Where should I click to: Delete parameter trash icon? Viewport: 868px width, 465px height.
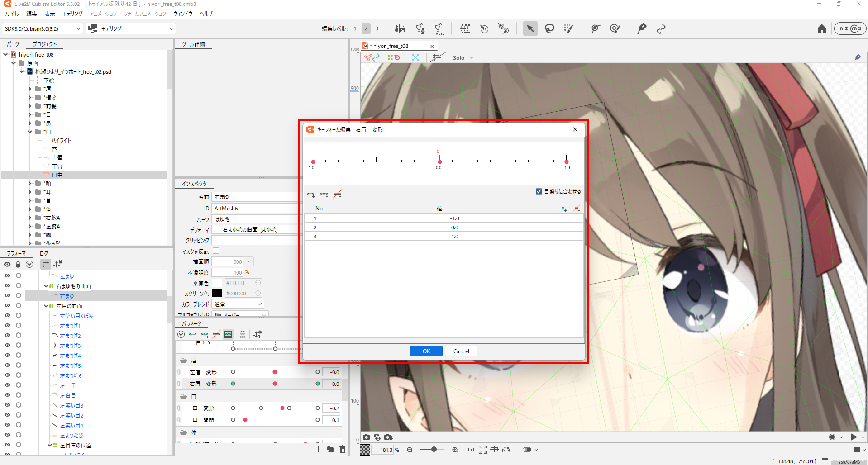pyautogui.click(x=342, y=449)
